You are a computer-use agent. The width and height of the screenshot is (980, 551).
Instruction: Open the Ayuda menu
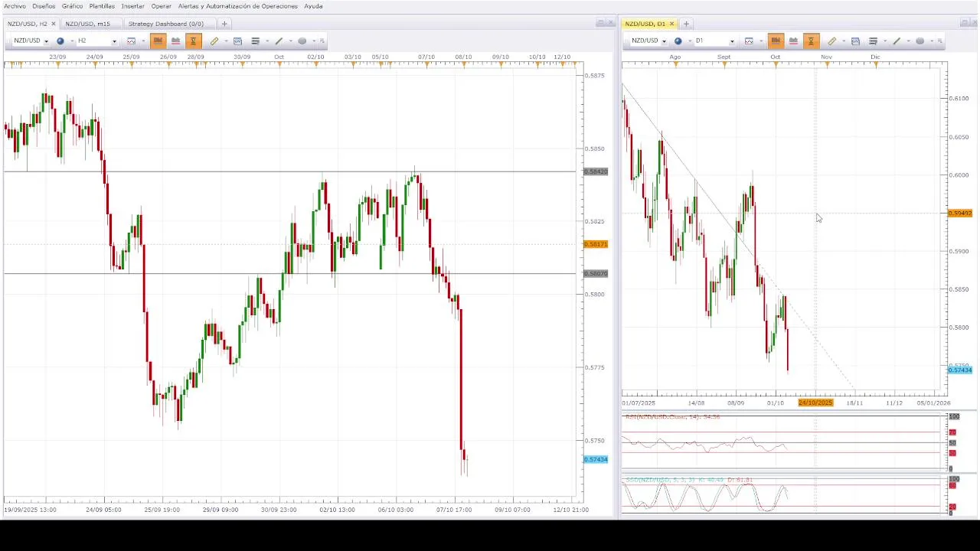coord(313,6)
